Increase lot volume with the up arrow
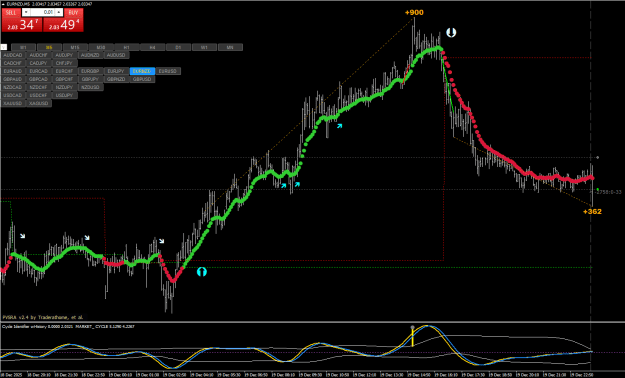 pos(59,12)
